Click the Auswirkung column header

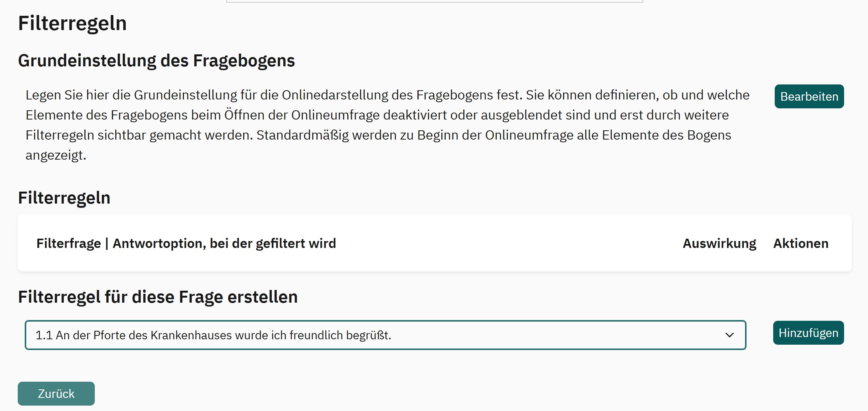719,243
